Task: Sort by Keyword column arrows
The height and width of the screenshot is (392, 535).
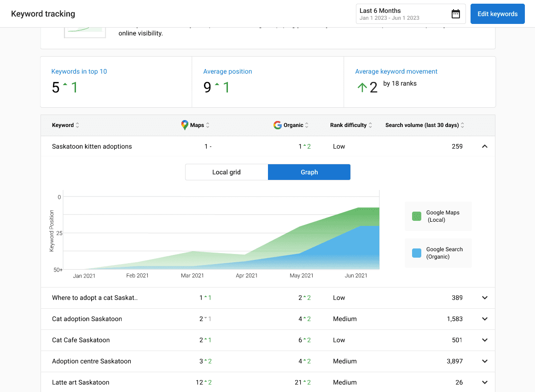Action: click(77, 125)
